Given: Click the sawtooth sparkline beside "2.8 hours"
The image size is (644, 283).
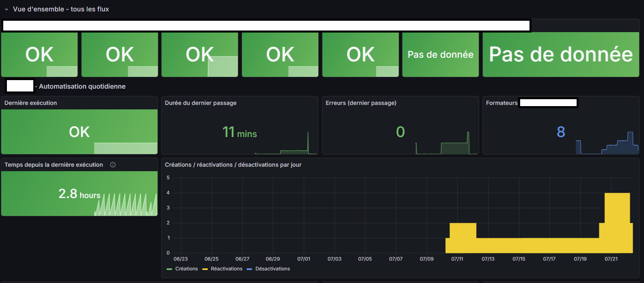Looking at the screenshot, I should click(x=126, y=205).
